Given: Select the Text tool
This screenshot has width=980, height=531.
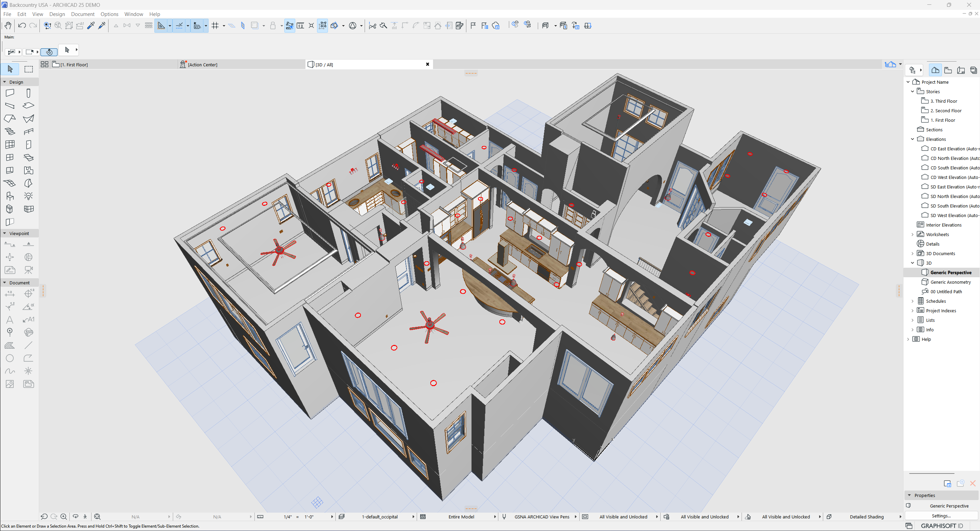Looking at the screenshot, I should (x=10, y=319).
